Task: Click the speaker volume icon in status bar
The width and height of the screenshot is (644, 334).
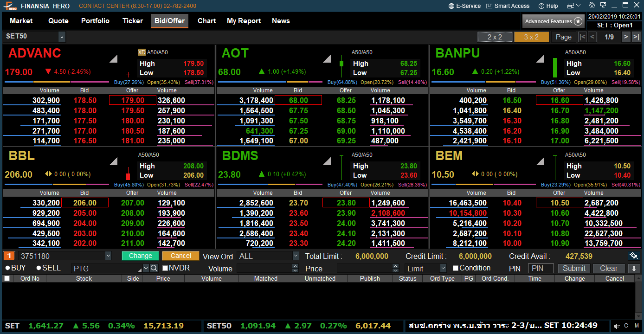Action: 617,326
